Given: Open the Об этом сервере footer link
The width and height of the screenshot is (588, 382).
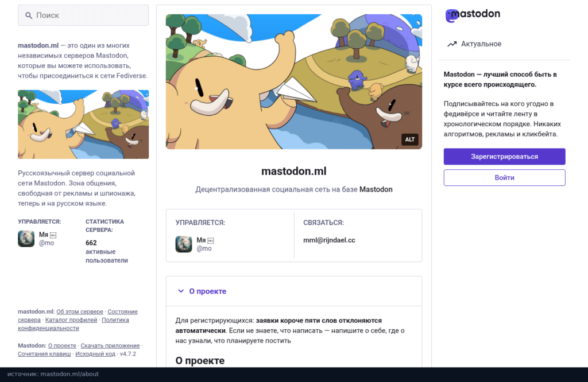Looking at the screenshot, I should [x=79, y=311].
